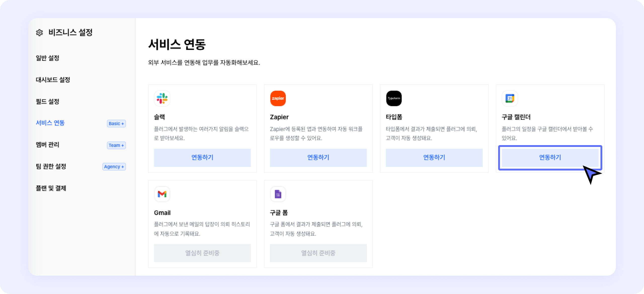Open 대시보드 설정 menu item
Image resolution: width=644 pixels, height=294 pixels.
tap(53, 80)
